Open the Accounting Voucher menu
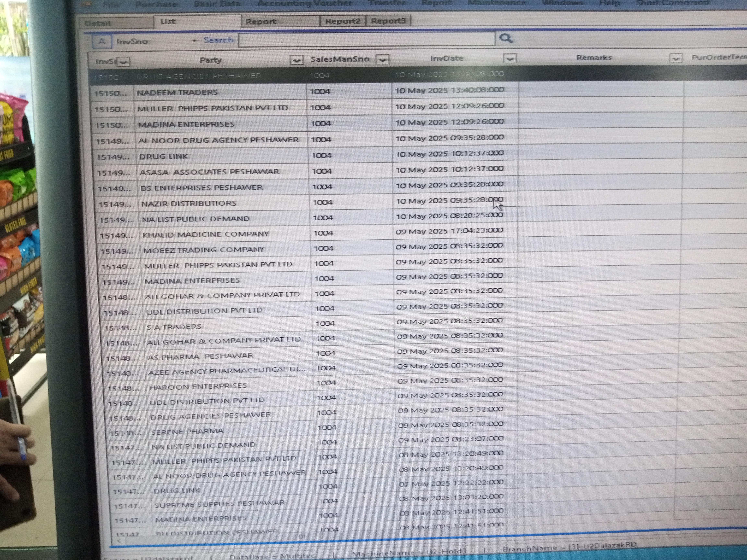Screen dimensions: 747x560 (304, 3)
